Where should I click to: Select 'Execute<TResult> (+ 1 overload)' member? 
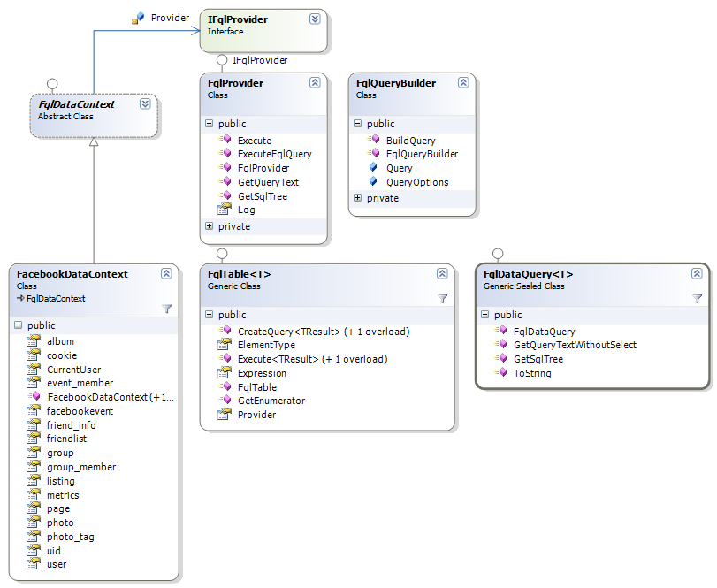point(313,359)
